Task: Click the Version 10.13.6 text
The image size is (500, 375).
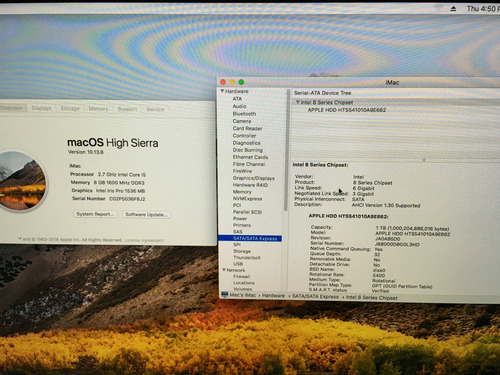Action: tap(86, 152)
